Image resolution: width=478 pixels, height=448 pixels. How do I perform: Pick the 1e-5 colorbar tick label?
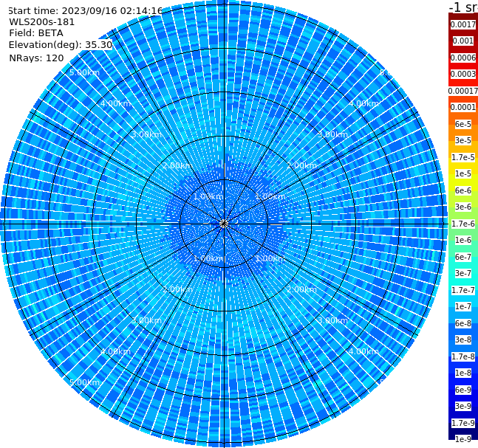point(463,173)
